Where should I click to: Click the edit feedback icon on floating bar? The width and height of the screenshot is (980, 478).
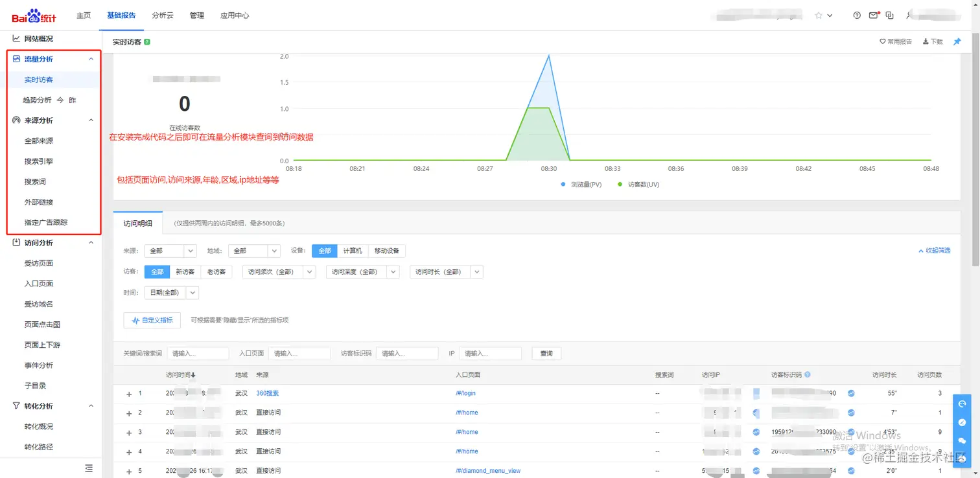pos(962,422)
